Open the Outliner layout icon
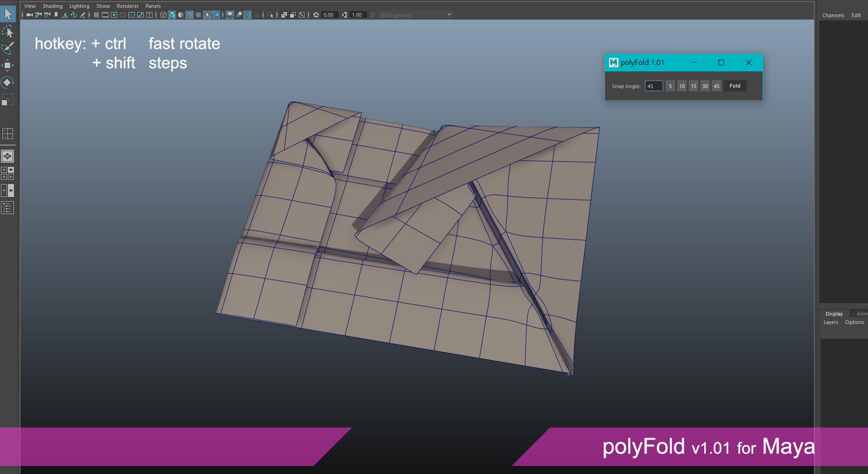Image resolution: width=868 pixels, height=474 pixels. (x=8, y=207)
